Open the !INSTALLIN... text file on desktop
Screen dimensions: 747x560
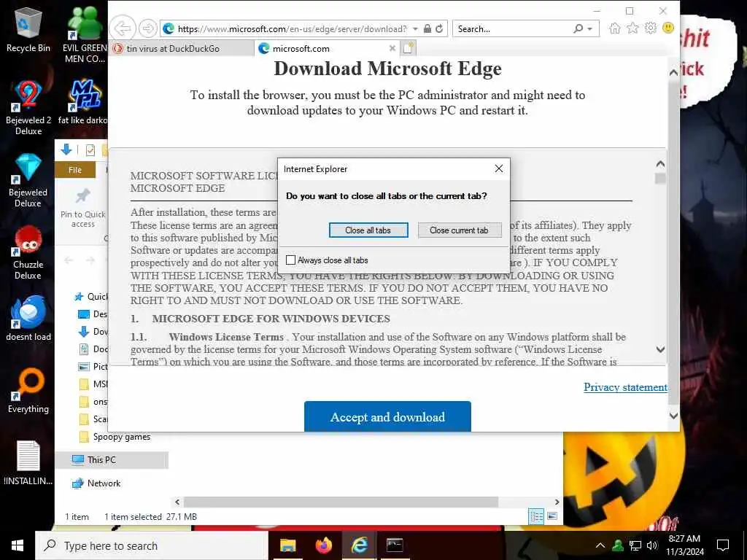(28, 463)
